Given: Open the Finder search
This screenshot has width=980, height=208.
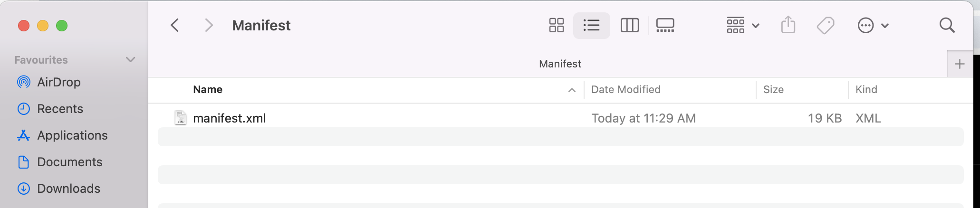Looking at the screenshot, I should pyautogui.click(x=947, y=25).
